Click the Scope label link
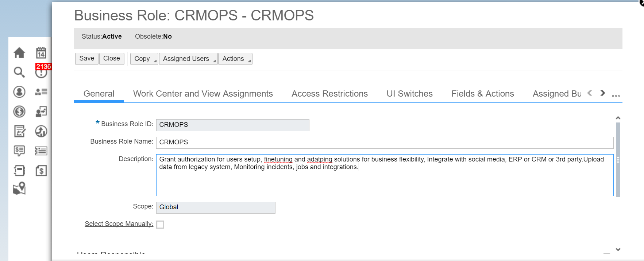The height and width of the screenshot is (261, 644). click(143, 206)
